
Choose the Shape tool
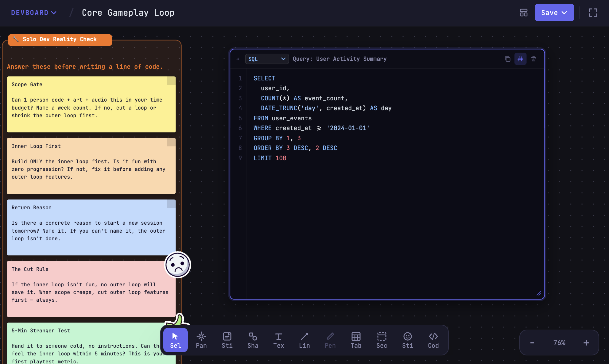(253, 340)
